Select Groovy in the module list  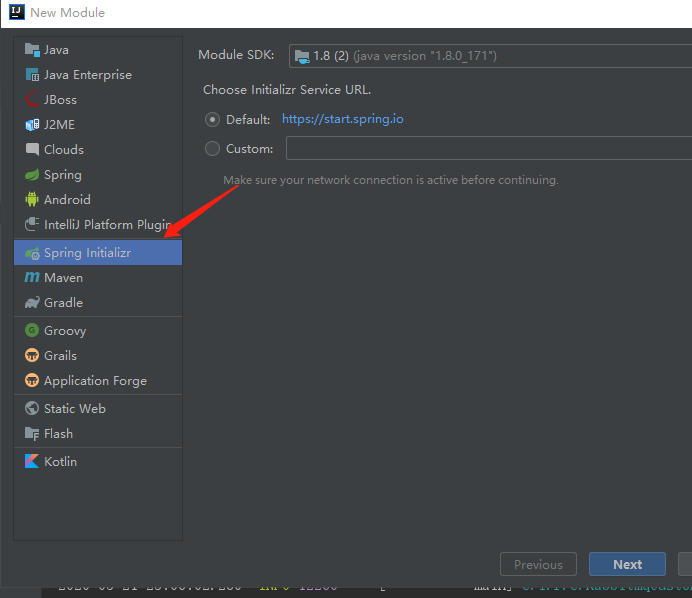[98, 330]
